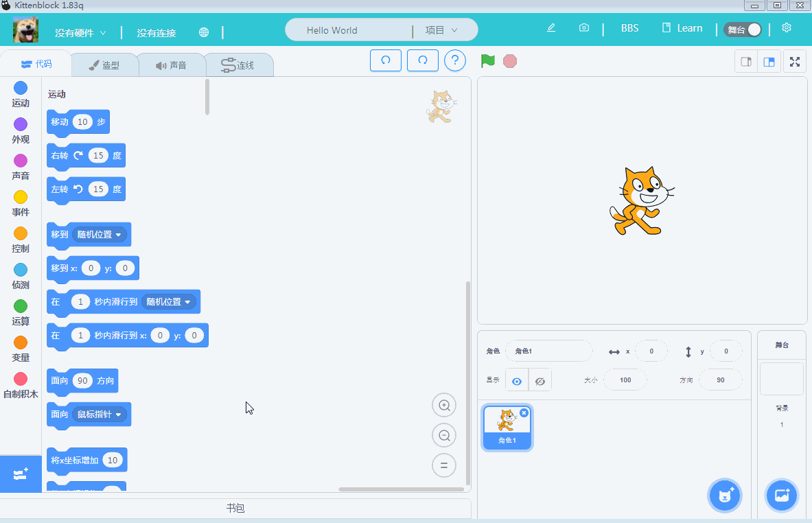Click the undo arrow button
Screen dimensions: 812x523
pyautogui.click(x=386, y=60)
